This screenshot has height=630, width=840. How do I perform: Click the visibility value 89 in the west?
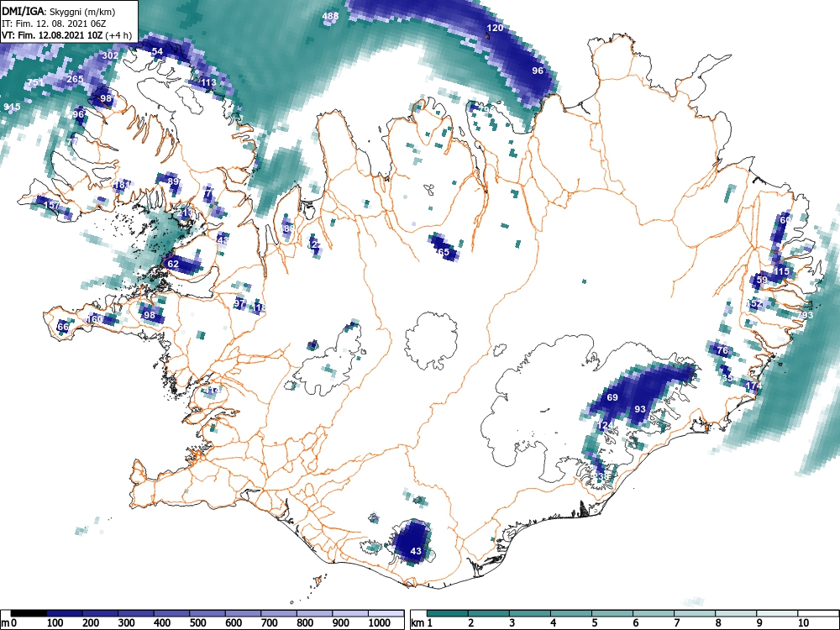(172, 181)
